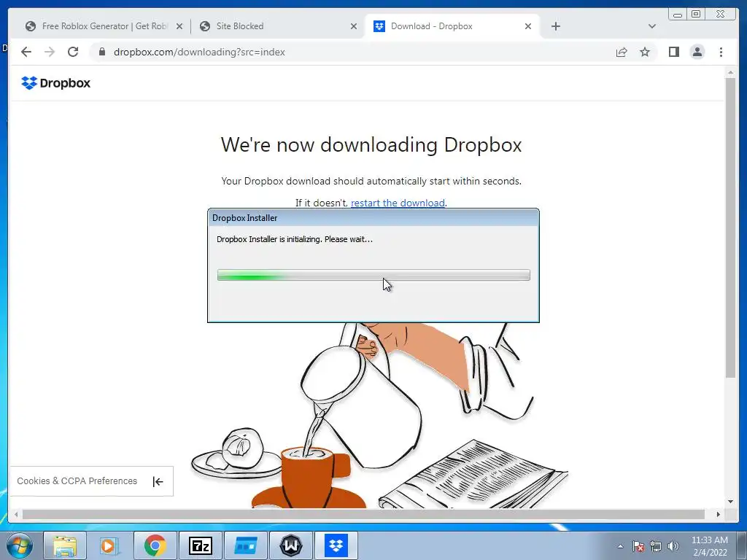Launch Windows Media Player from taskbar

click(x=109, y=545)
